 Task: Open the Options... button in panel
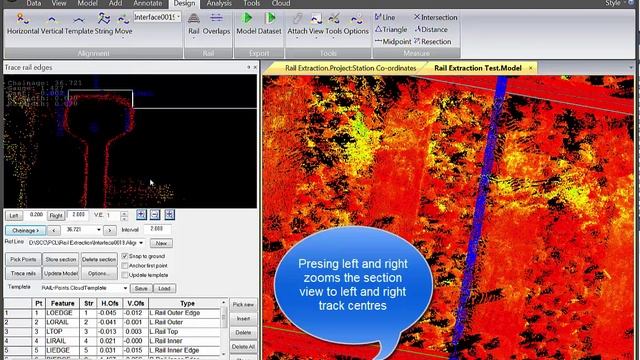click(99, 273)
